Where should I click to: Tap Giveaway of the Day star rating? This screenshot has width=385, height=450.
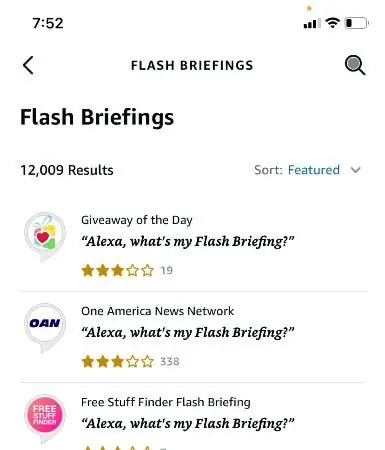[x=118, y=270]
